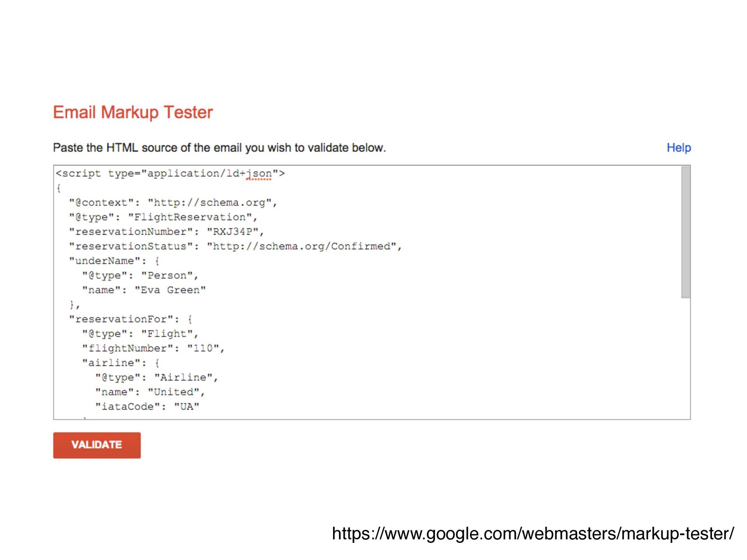Click on the Person @type line

coord(140,276)
